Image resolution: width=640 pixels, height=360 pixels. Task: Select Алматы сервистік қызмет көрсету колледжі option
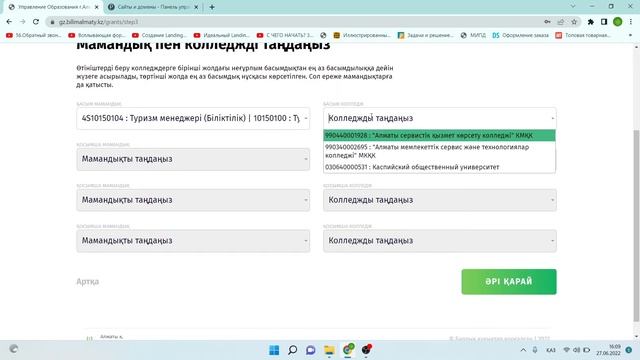pyautogui.click(x=440, y=135)
